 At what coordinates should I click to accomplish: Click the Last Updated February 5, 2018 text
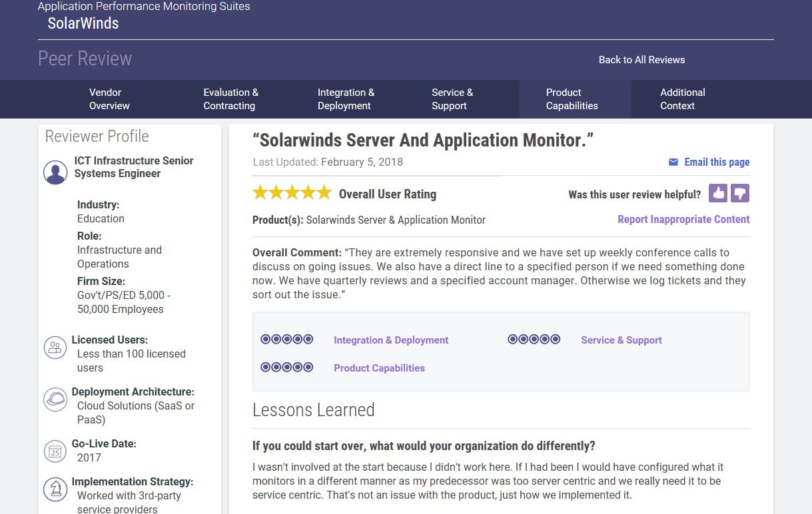pyautogui.click(x=328, y=162)
